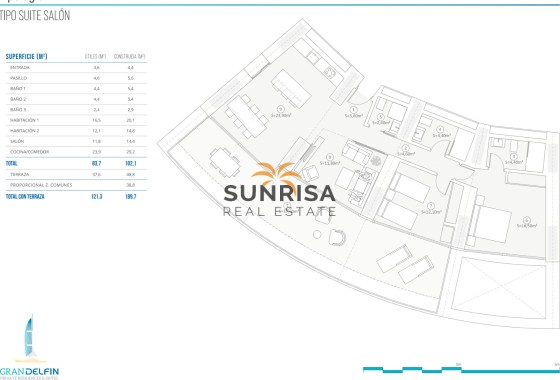This screenshot has height=380, width=560.
Task: Click the 'COCINA/COMEDOR' row label
Action: click(x=30, y=152)
